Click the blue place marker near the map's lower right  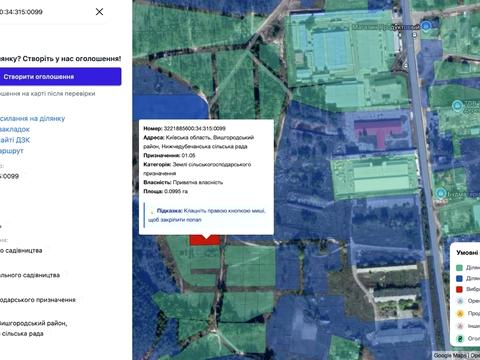[441, 193]
